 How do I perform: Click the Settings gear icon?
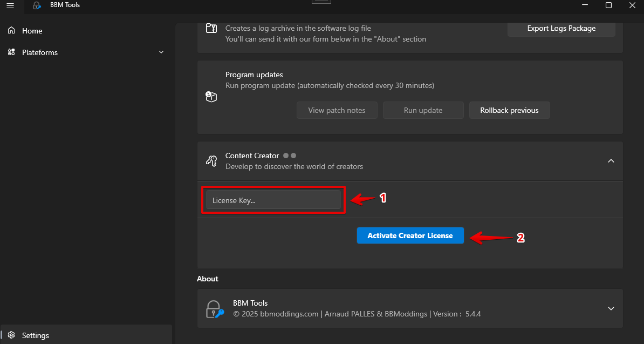tap(11, 335)
